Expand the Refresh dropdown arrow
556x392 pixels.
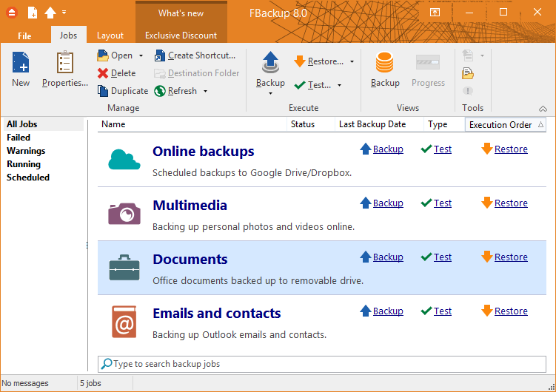205,92
